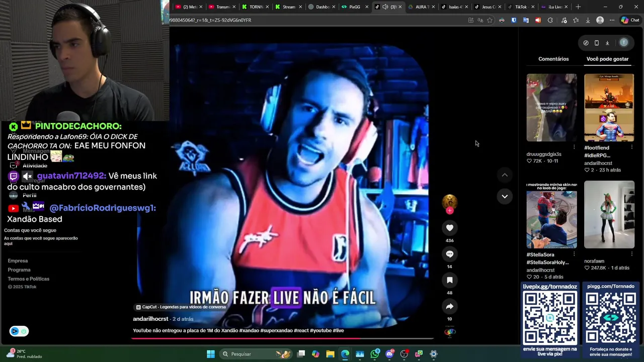This screenshot has width=644, height=362.
Task: Open druuuggsdgix3s suggested video thumbnail
Action: click(x=551, y=108)
